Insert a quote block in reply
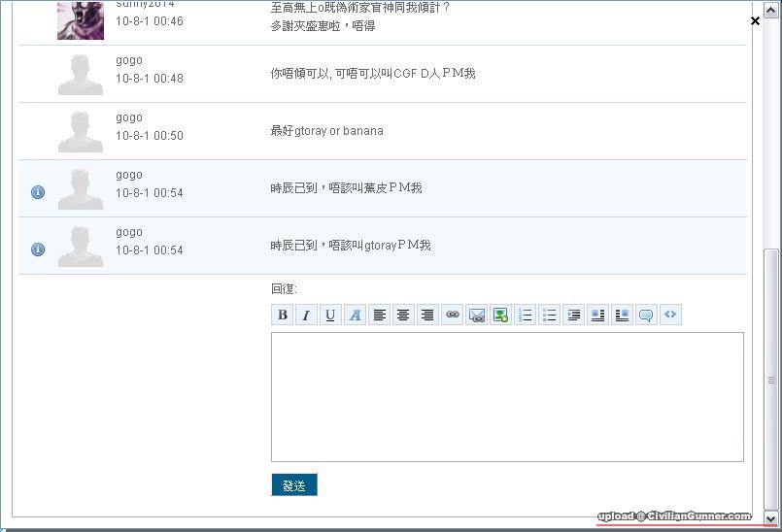 point(646,315)
